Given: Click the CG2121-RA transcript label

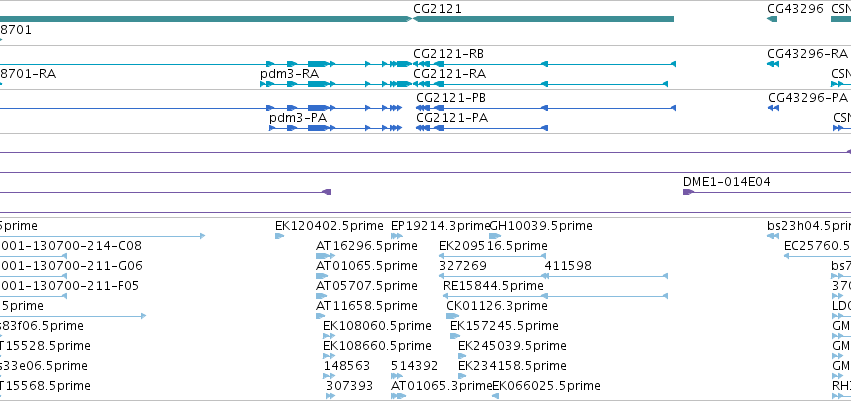Looking at the screenshot, I should 449,73.
